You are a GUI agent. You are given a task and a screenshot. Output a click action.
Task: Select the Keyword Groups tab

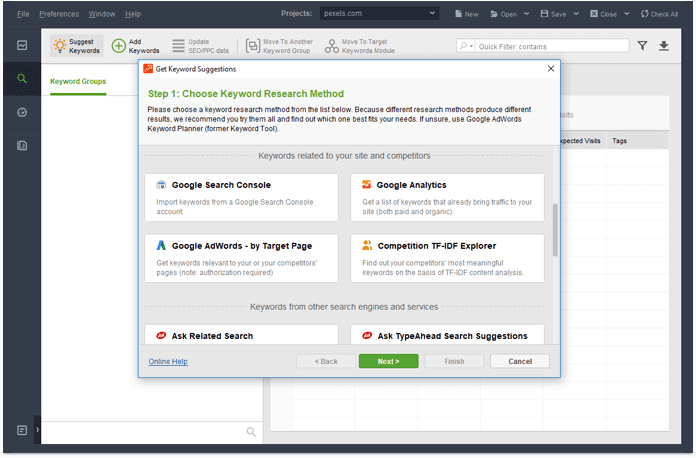78,82
